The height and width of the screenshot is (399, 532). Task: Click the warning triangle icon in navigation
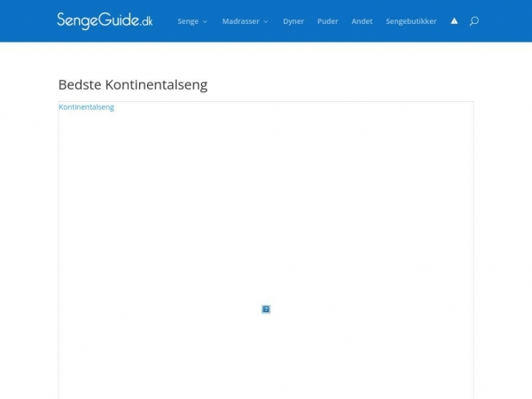point(454,21)
